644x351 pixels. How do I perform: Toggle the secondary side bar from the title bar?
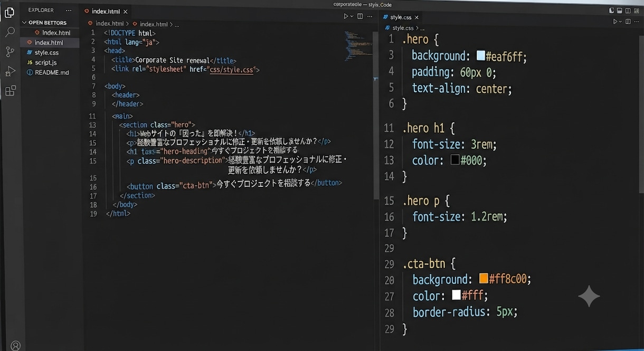[x=628, y=10]
